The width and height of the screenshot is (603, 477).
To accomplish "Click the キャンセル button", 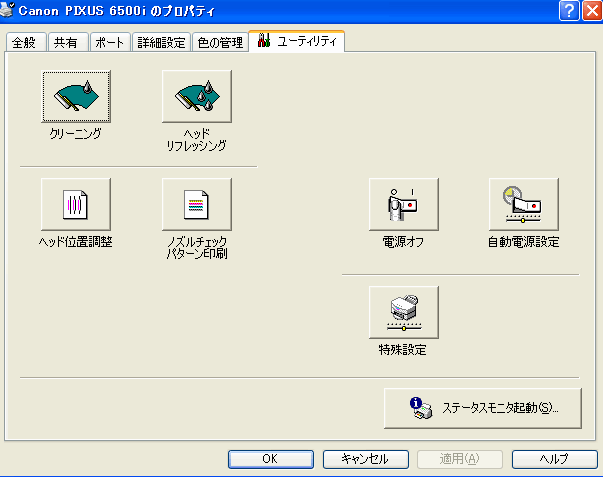I will [x=365, y=459].
